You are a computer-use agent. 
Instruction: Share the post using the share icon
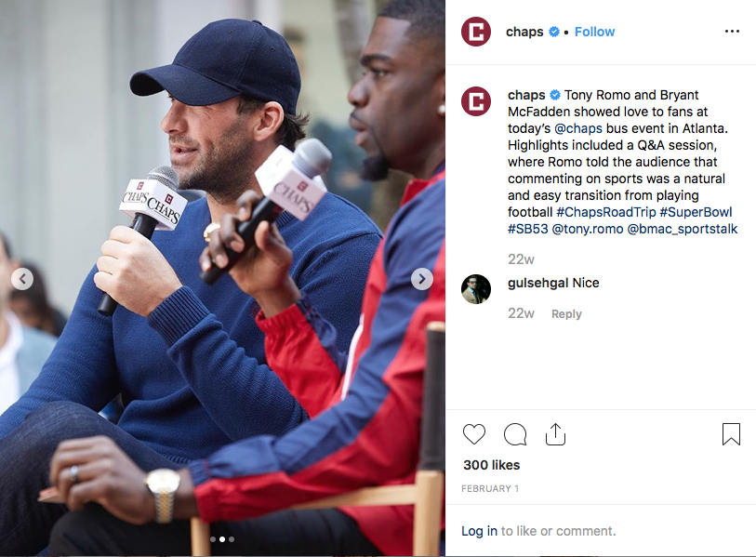(x=555, y=434)
